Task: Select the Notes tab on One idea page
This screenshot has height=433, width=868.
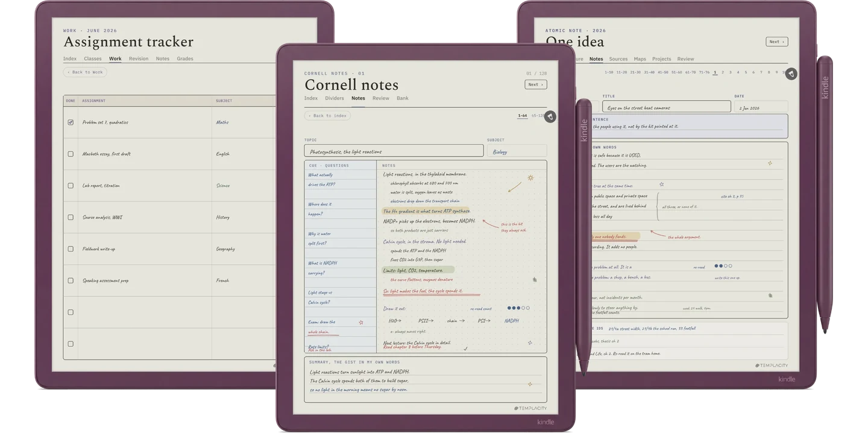Action: (x=596, y=59)
